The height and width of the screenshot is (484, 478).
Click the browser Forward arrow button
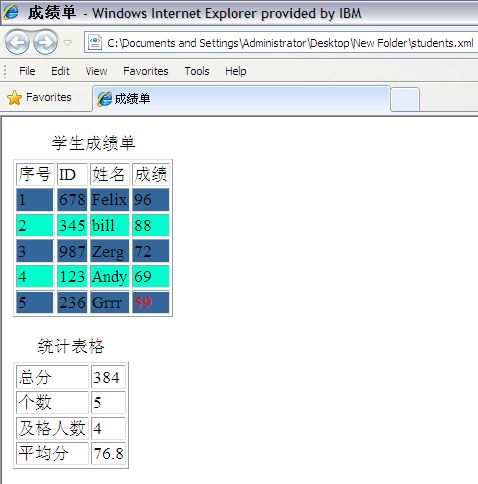pyautogui.click(x=45, y=42)
